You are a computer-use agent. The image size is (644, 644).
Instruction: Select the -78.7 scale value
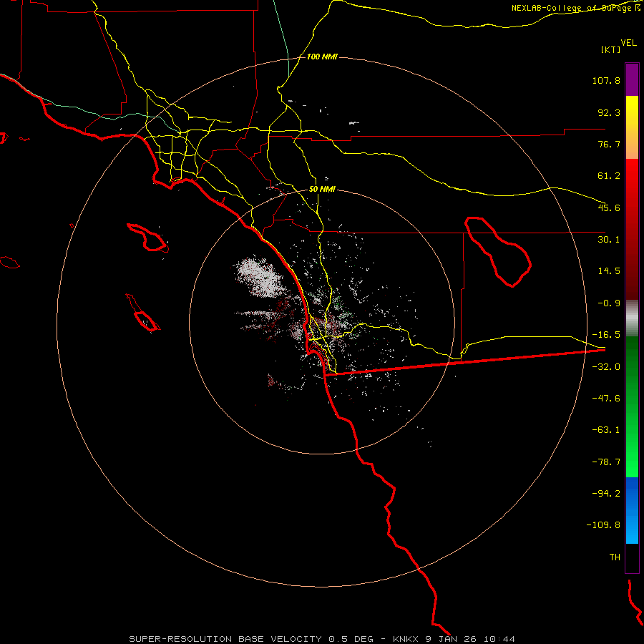(606, 462)
